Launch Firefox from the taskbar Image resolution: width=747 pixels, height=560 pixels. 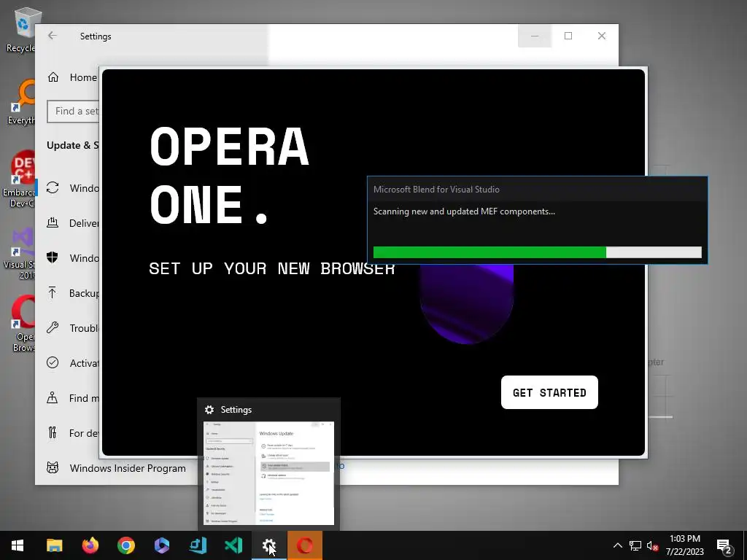coord(90,545)
